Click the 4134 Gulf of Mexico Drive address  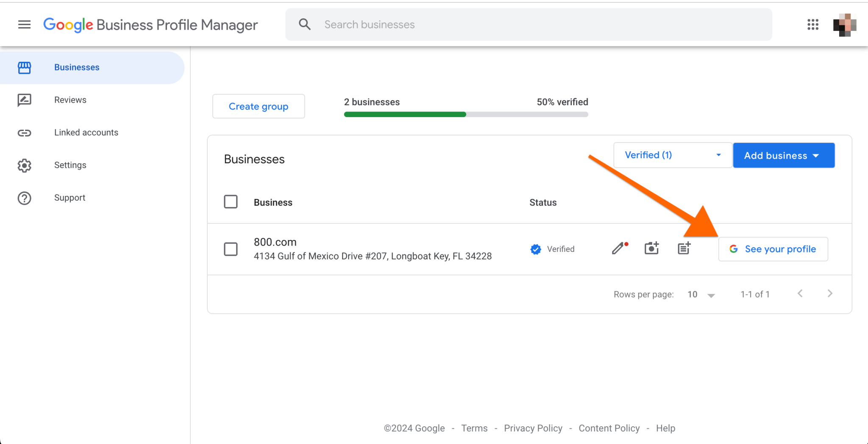373,256
